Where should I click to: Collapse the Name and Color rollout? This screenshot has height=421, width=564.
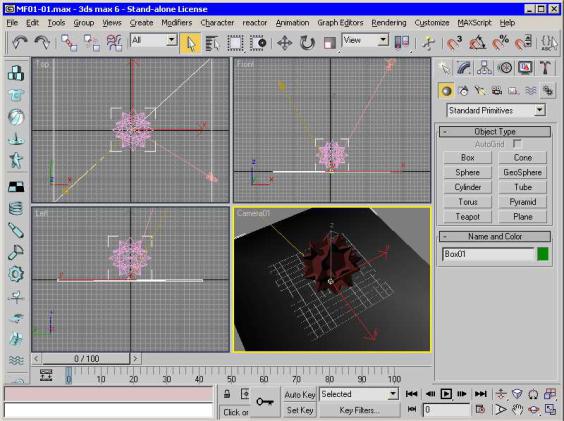click(495, 236)
